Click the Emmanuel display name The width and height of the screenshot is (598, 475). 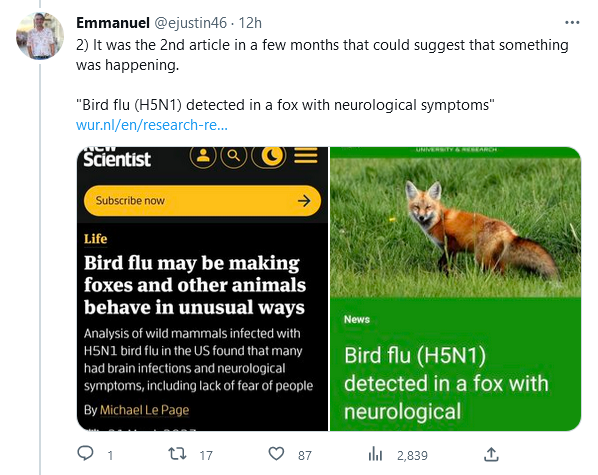point(113,23)
